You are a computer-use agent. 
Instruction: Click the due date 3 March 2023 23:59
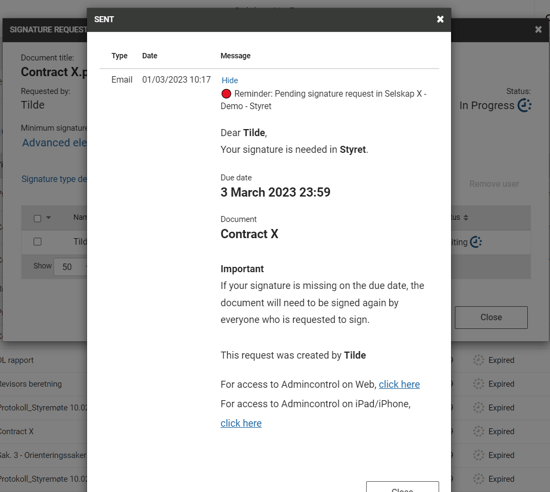pyautogui.click(x=275, y=192)
